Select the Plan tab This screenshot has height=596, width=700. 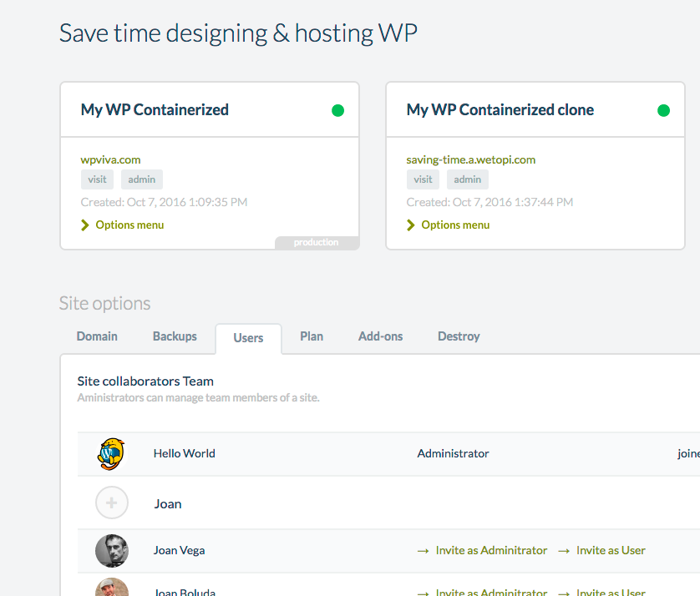[x=312, y=336]
